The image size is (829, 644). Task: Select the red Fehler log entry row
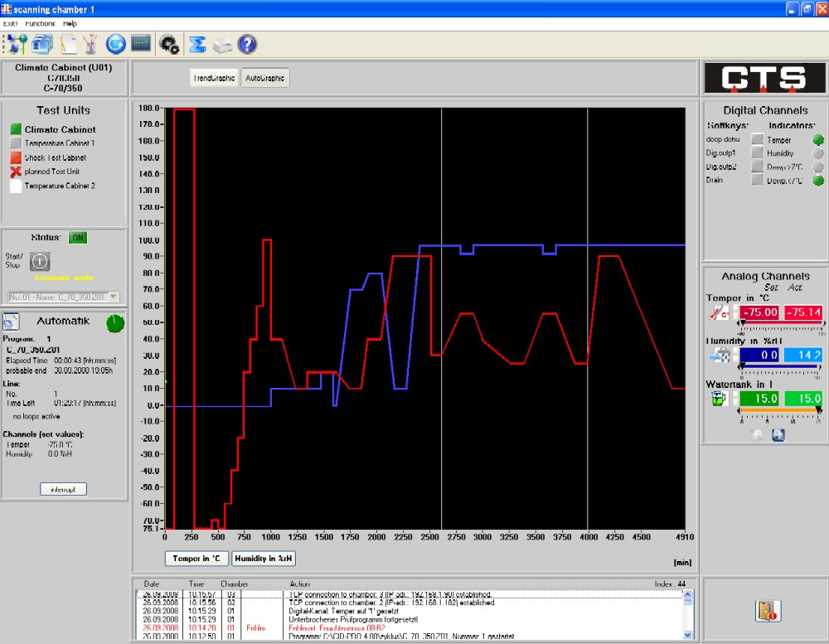point(410,628)
